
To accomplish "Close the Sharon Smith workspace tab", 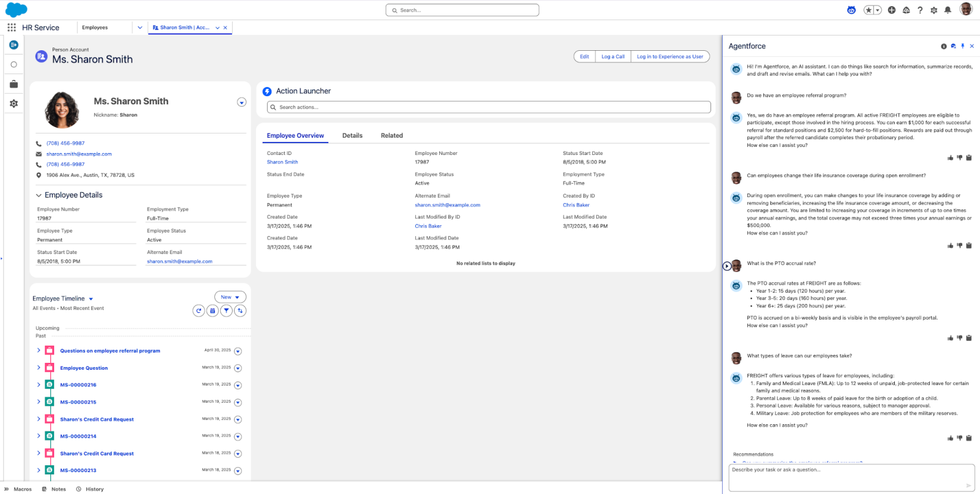I will tap(225, 28).
